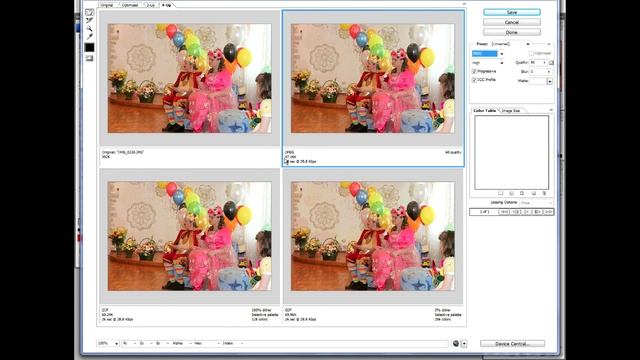Select the Image Size tab
Viewport: 640px width, 360px height.
(511, 111)
